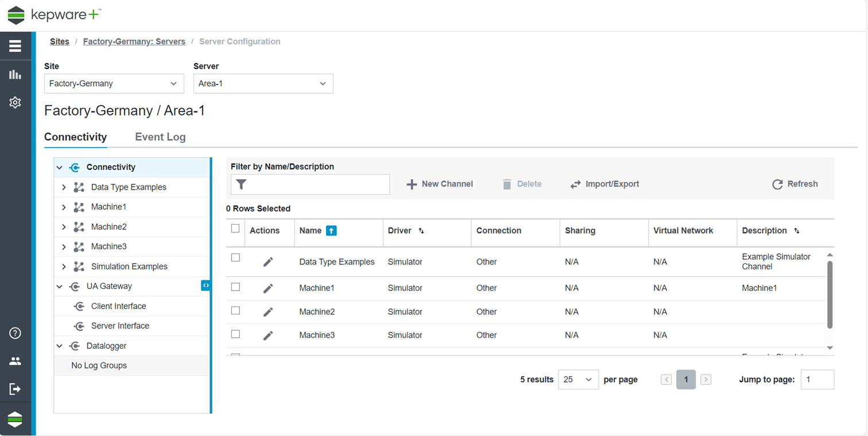Check the Machine1 row checkbox
The image size is (868, 436).
click(235, 287)
